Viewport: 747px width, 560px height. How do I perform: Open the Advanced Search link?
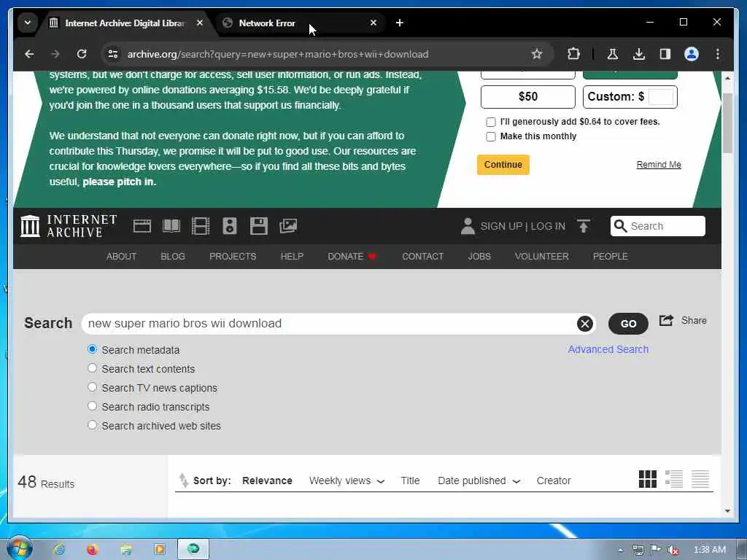608,349
